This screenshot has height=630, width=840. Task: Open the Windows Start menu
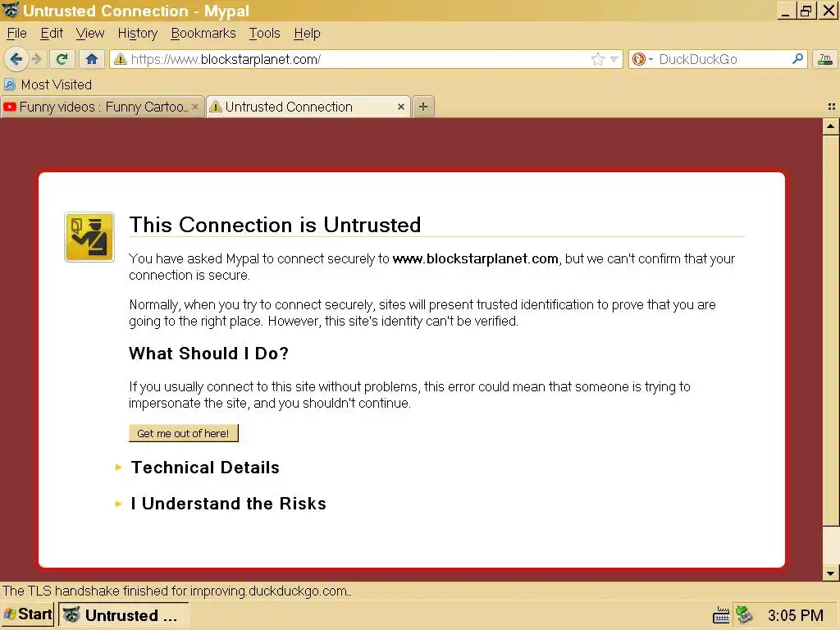(x=27, y=614)
